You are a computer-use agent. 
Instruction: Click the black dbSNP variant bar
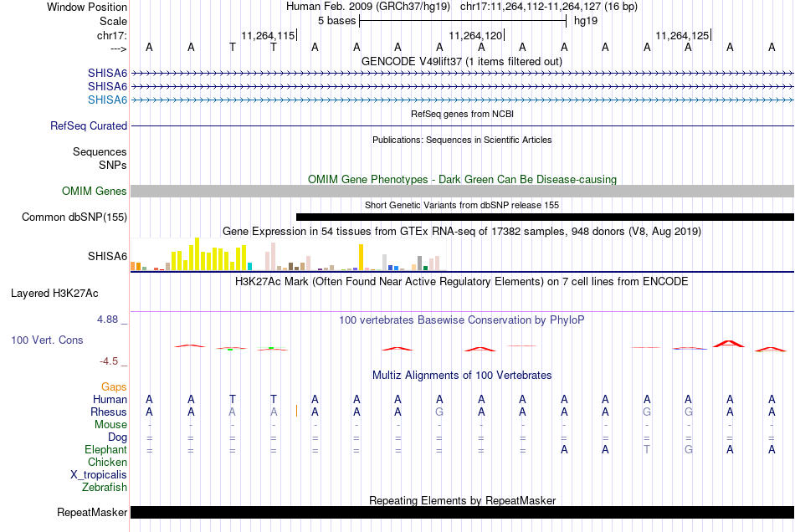point(545,217)
